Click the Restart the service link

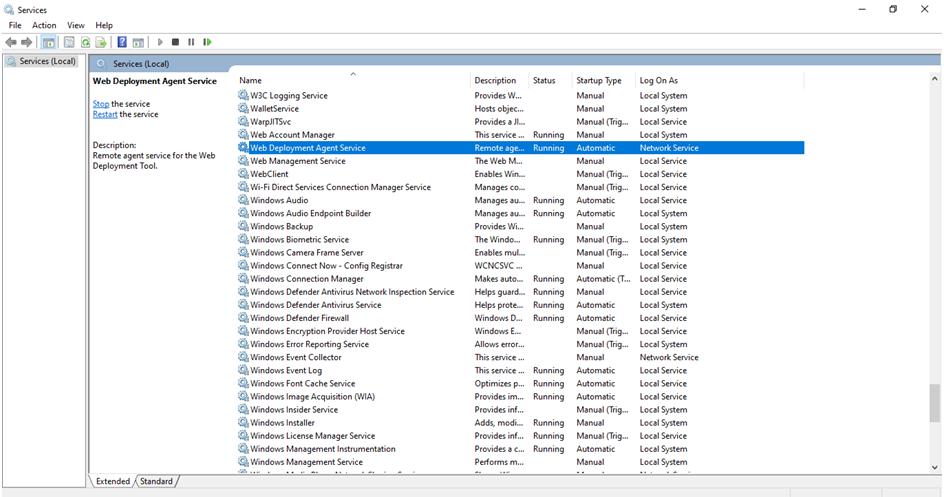pos(105,114)
